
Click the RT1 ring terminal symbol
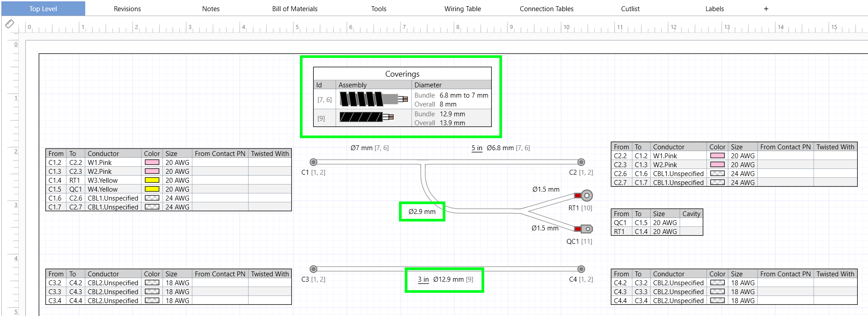pos(584,196)
